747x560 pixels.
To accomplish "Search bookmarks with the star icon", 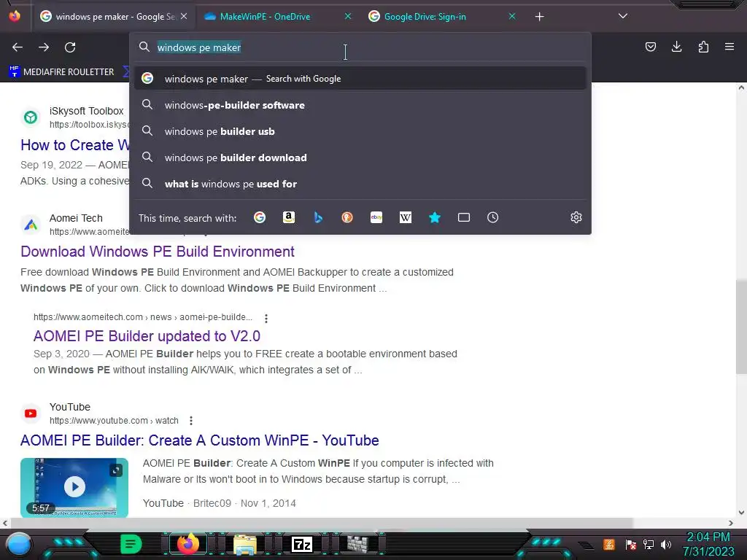I will coord(435,217).
